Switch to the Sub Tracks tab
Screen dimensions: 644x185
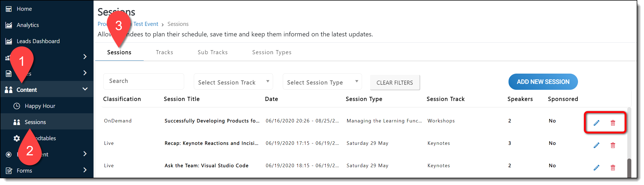[212, 52]
